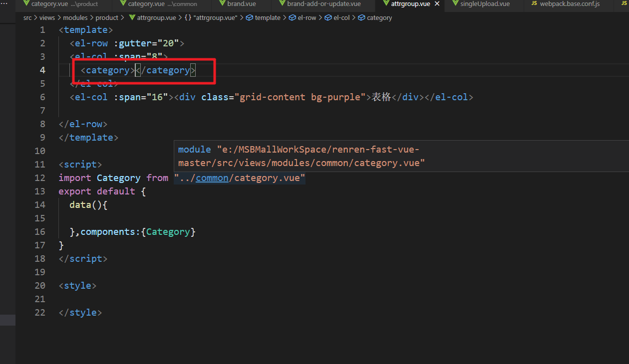Image resolution: width=629 pixels, height=364 pixels.
Task: Follow the 'common' link in import path
Action: (212, 178)
